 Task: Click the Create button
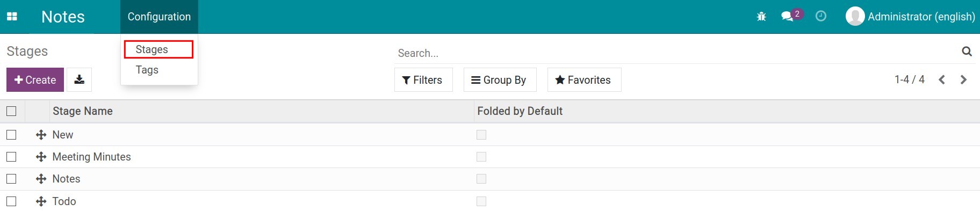pyautogui.click(x=35, y=79)
